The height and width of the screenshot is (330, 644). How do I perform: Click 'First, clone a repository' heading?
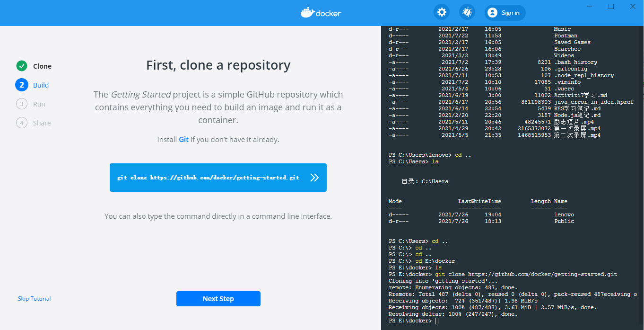tap(218, 65)
